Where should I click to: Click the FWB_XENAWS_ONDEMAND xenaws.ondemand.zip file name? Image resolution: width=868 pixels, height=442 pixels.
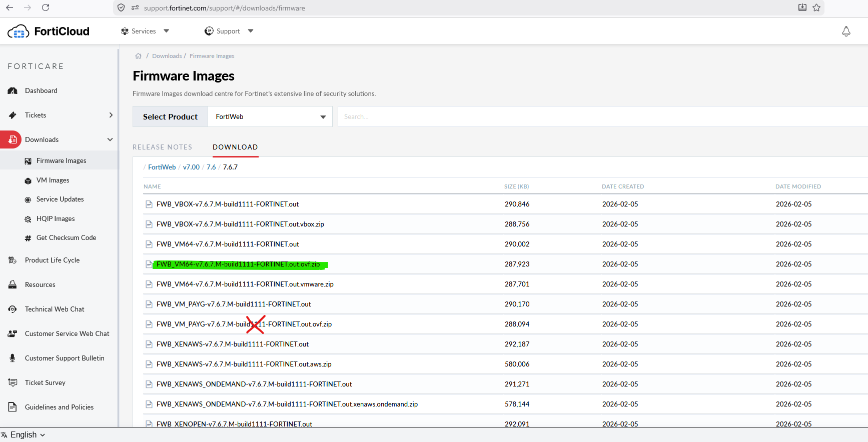[x=287, y=404]
